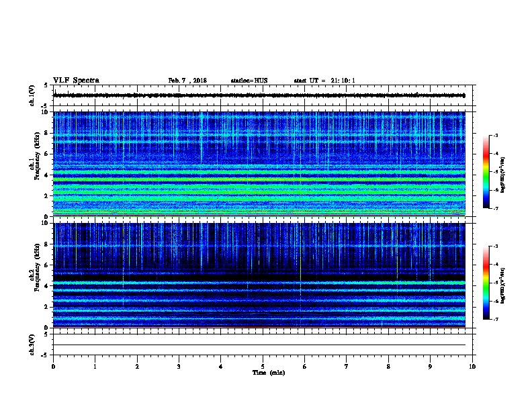Click the "8" kHz tick on ch.1 frequency axis
Viewport: 532px width, 411px height.
[48, 133]
